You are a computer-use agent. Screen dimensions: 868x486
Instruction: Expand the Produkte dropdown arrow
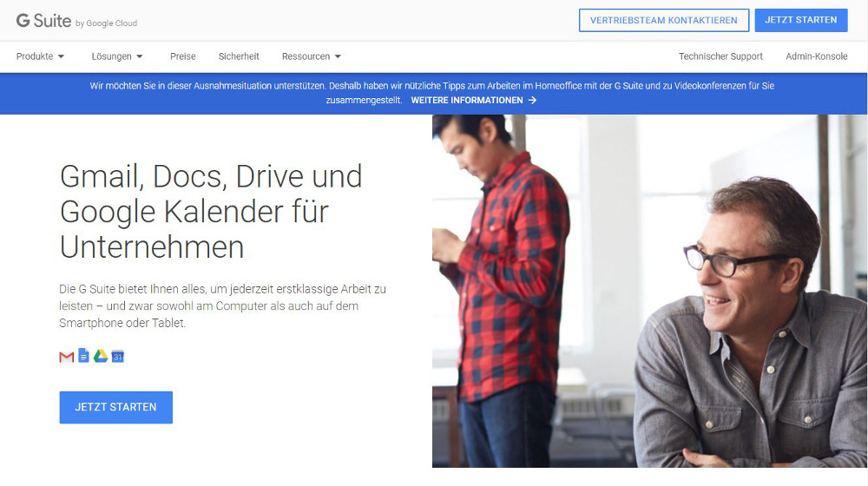(x=61, y=56)
